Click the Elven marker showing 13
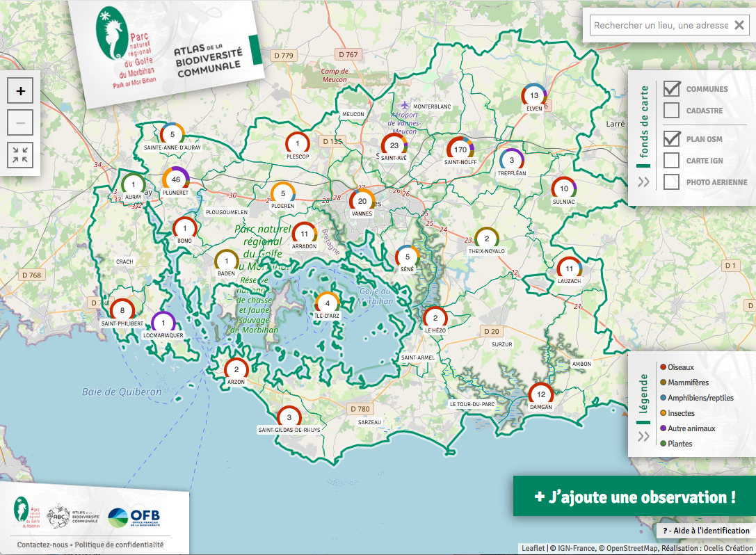Image resolution: width=756 pixels, height=555 pixels. (x=534, y=96)
